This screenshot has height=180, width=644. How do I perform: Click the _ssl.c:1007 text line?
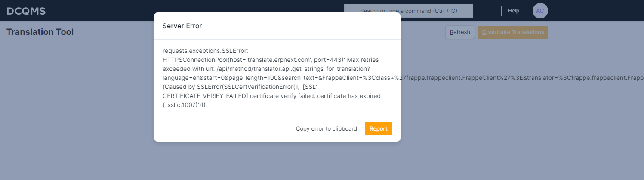coord(184,105)
